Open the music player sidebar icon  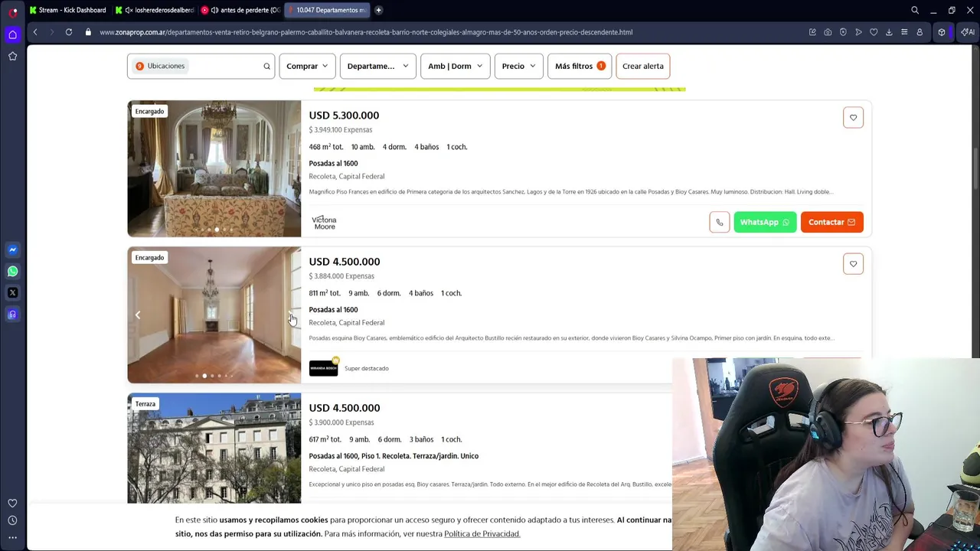pos(12,314)
